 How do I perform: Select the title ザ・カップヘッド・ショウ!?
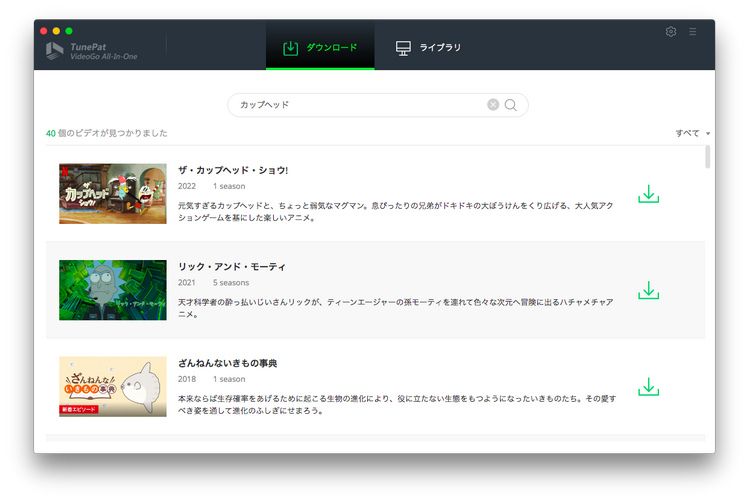coord(233,170)
